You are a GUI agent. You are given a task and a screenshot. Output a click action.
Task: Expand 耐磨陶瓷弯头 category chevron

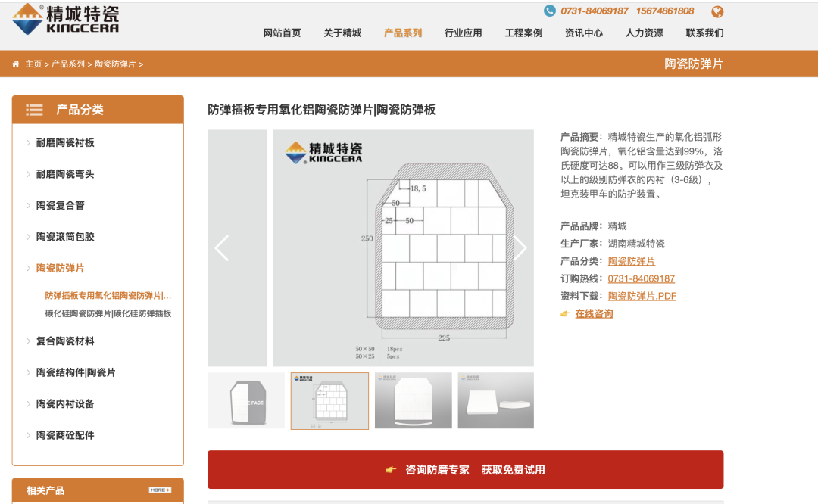(x=28, y=174)
